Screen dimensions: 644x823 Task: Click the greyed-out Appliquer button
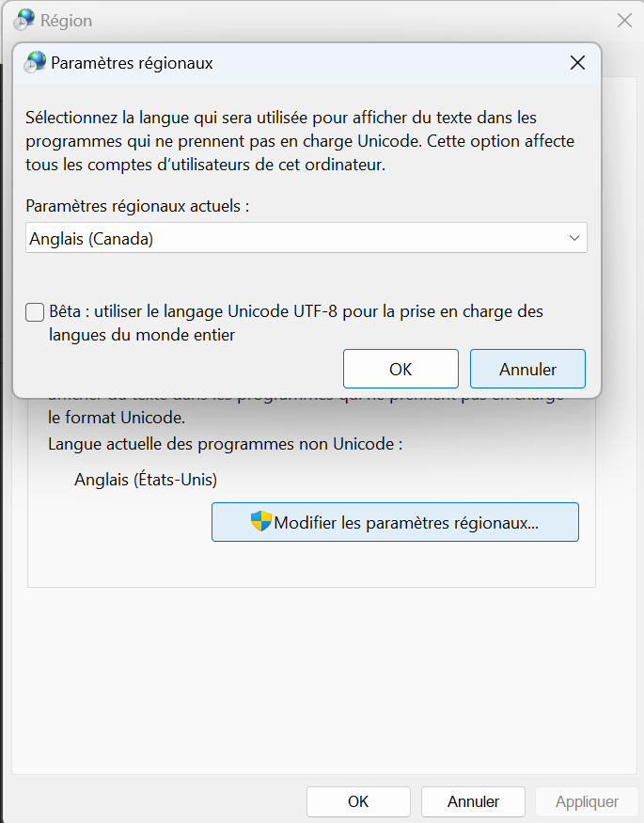tap(587, 801)
